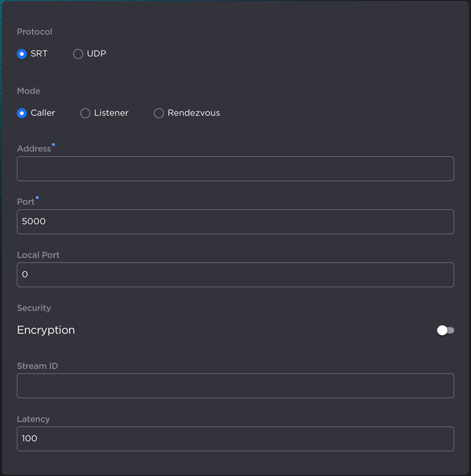
Task: Click the required-field dot beside Port
Action: [38, 197]
